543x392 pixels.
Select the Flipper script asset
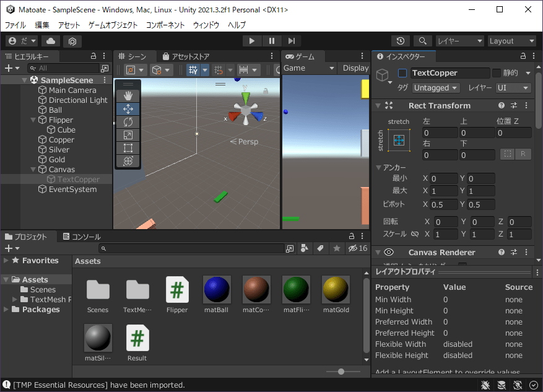[177, 289]
